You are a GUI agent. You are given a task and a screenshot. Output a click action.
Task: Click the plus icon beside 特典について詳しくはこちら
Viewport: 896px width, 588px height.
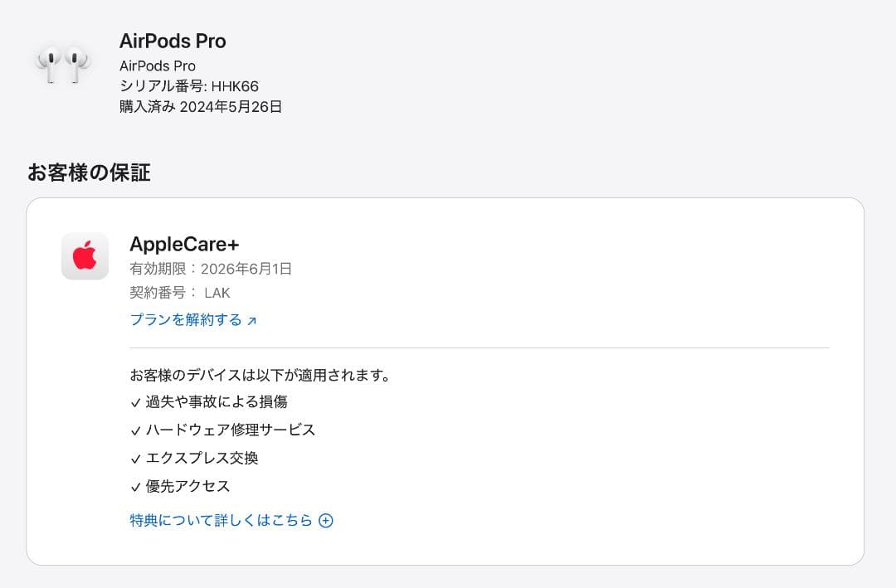[326, 520]
